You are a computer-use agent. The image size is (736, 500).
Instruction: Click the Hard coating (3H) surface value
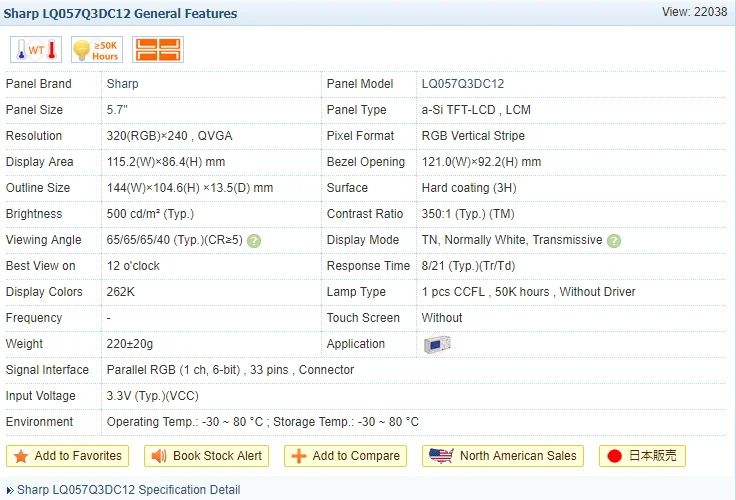click(469, 188)
